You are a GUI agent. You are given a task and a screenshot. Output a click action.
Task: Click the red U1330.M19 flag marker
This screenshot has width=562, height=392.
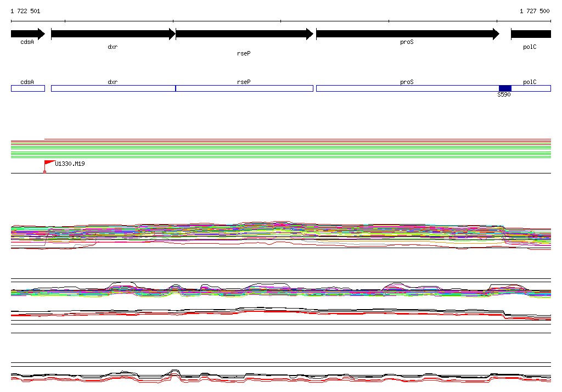click(49, 163)
